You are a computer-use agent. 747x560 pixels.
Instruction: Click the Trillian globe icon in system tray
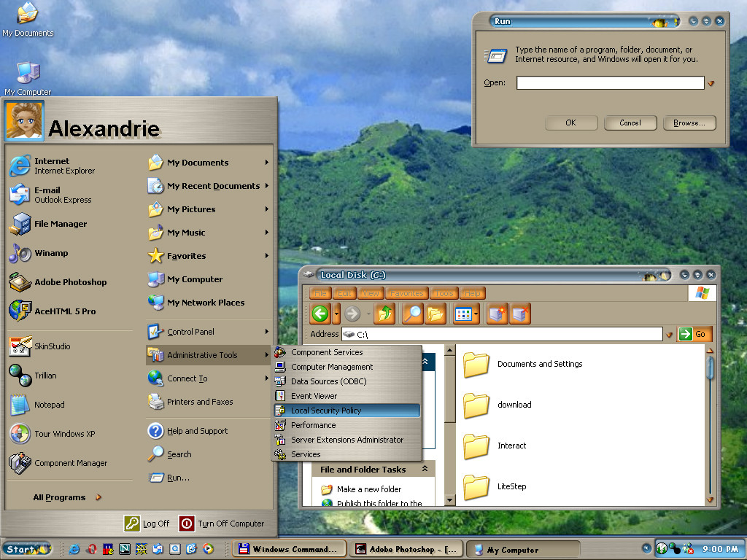674,549
